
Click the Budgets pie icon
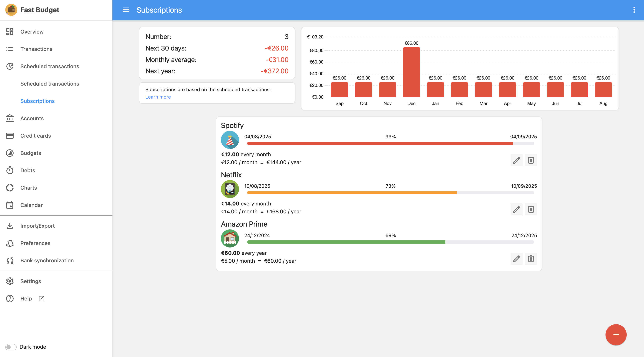coord(10,153)
